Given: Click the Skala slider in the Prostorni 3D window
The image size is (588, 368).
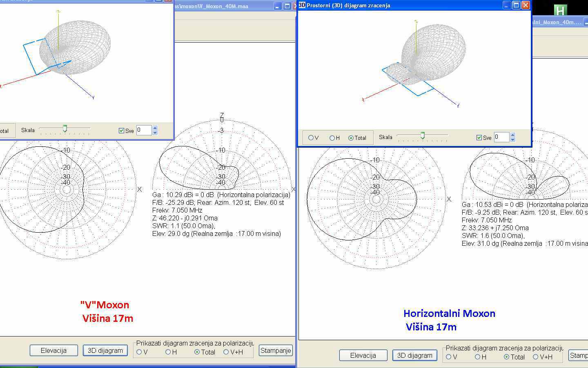Looking at the screenshot, I should click(x=423, y=136).
